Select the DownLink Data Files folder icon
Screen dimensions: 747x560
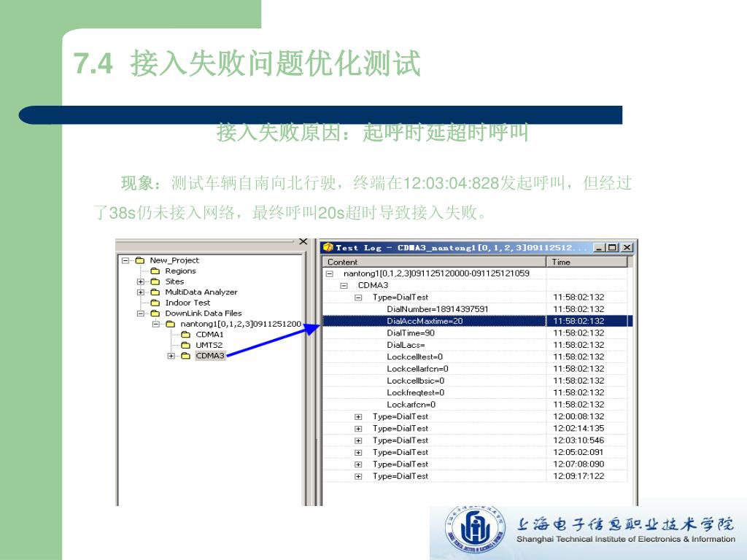(x=155, y=313)
